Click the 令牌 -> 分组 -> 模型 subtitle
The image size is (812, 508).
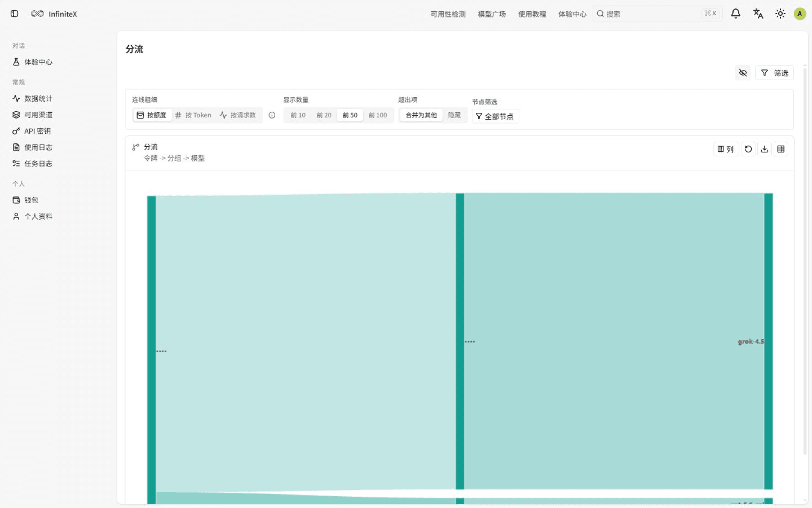[x=174, y=158]
